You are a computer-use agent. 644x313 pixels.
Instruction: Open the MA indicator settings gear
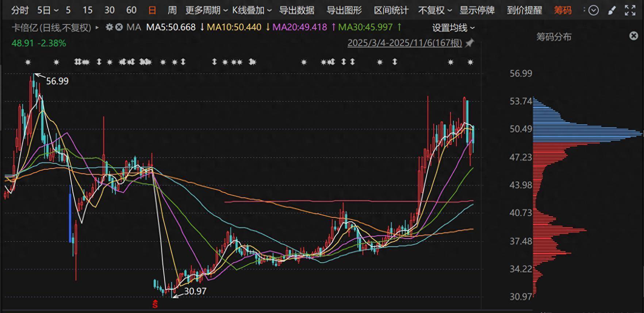point(109,27)
